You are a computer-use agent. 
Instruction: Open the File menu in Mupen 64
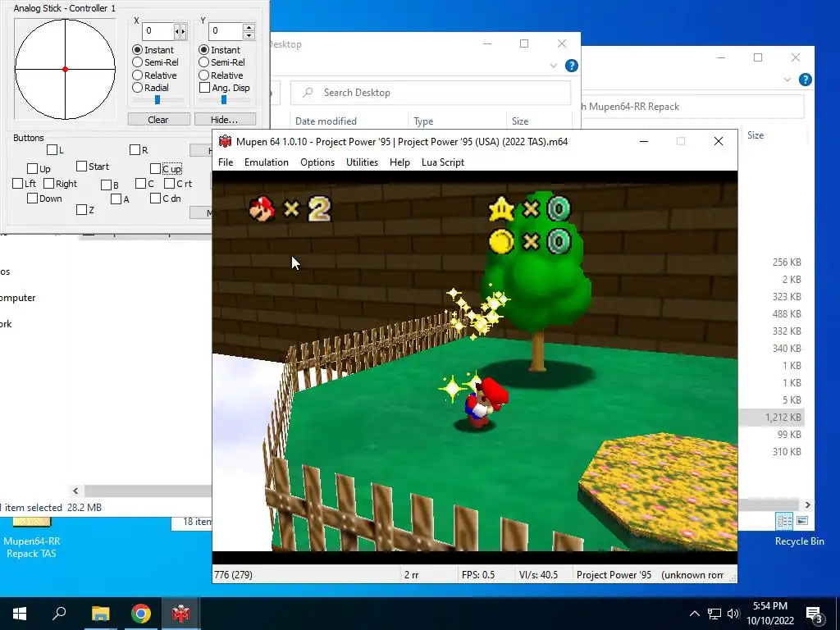pos(226,162)
